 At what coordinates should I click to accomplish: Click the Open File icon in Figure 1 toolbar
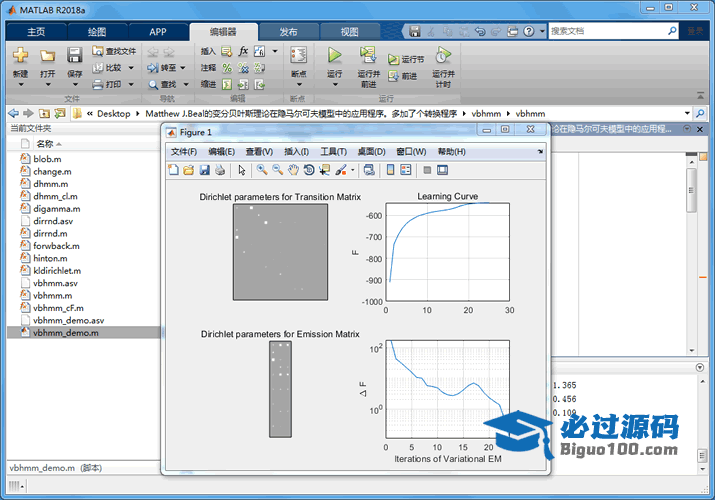tap(188, 170)
